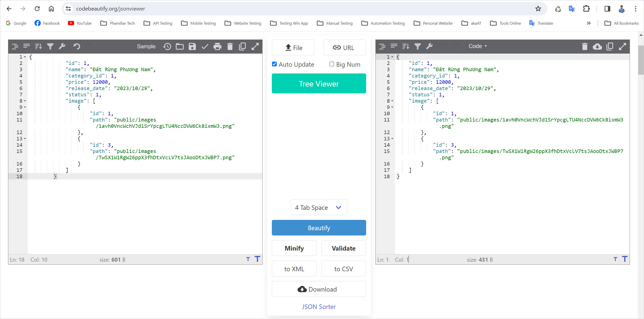This screenshot has height=319, width=644.
Task: Click the Beautify button
Action: click(319, 228)
